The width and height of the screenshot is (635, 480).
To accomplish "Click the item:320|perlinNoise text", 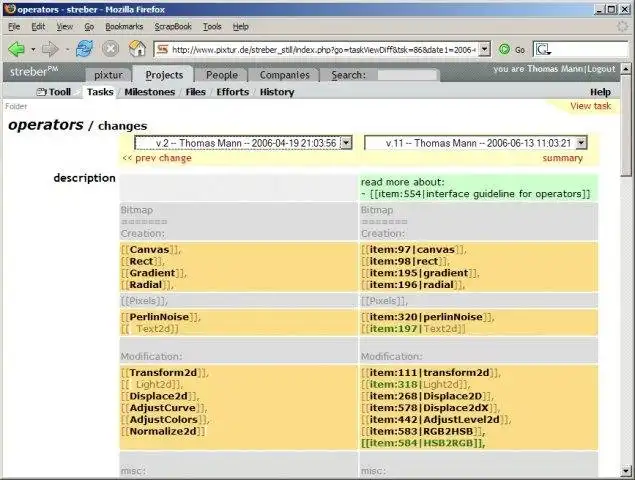I will tap(426, 317).
